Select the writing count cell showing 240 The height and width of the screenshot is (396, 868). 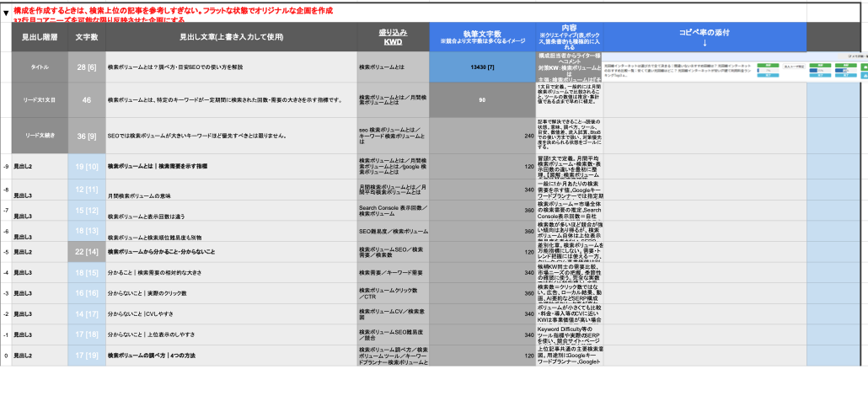click(x=482, y=135)
